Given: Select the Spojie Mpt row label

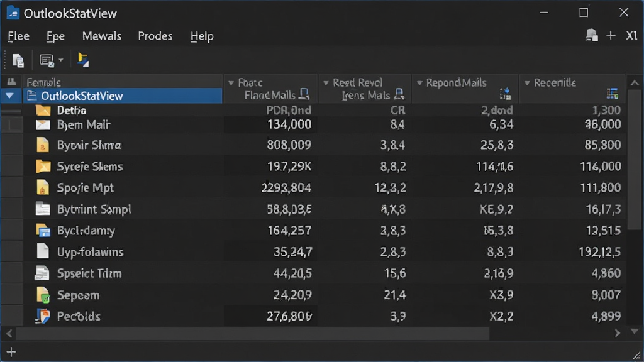Looking at the screenshot, I should [x=85, y=187].
